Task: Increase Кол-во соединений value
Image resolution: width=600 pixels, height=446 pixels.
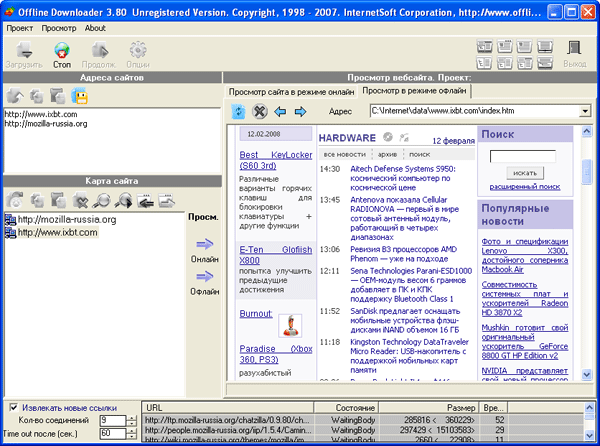Action: pyautogui.click(x=132, y=418)
